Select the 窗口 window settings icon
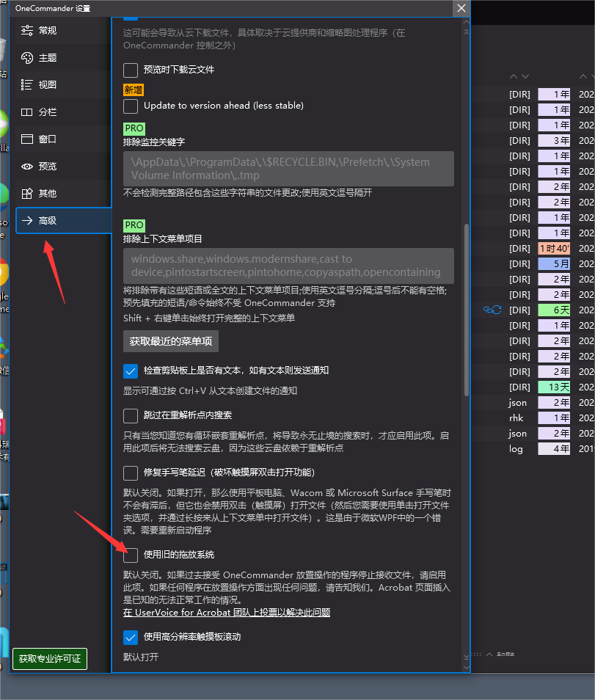This screenshot has width=595, height=700. 27,139
